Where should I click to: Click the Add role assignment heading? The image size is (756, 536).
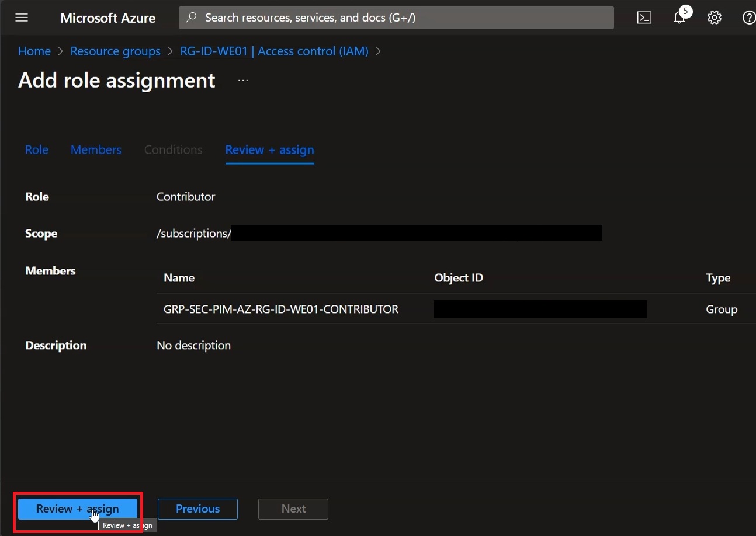click(x=117, y=80)
